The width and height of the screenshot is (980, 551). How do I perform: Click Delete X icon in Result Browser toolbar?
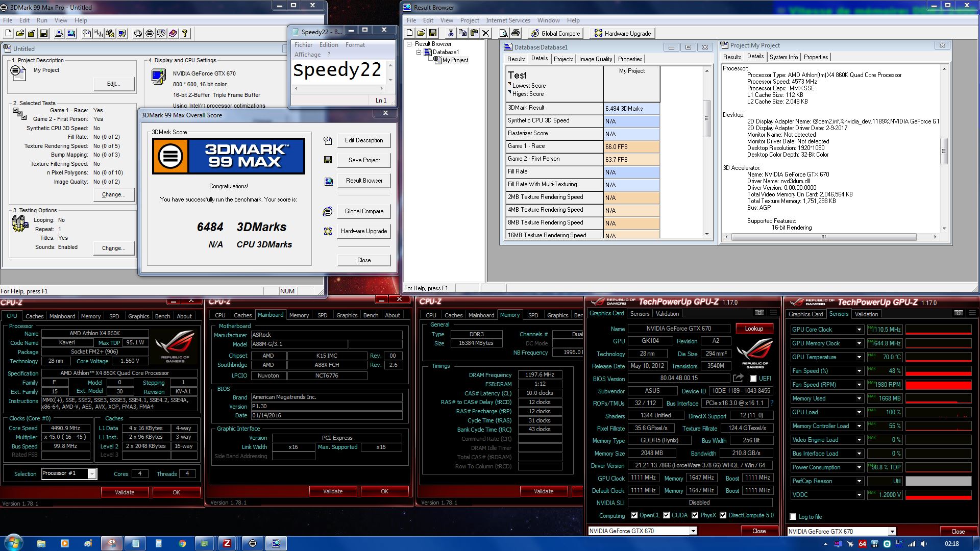(486, 33)
